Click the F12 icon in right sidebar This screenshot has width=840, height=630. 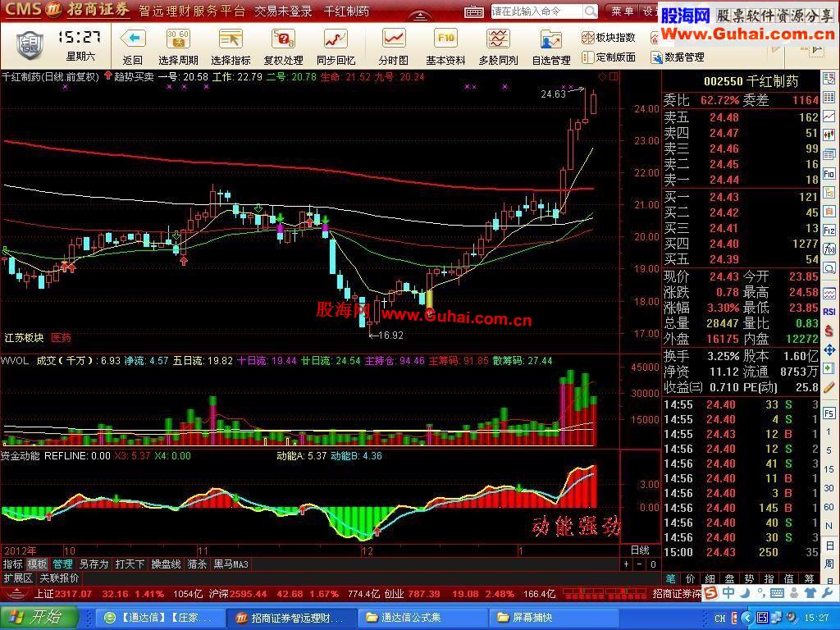tap(829, 231)
